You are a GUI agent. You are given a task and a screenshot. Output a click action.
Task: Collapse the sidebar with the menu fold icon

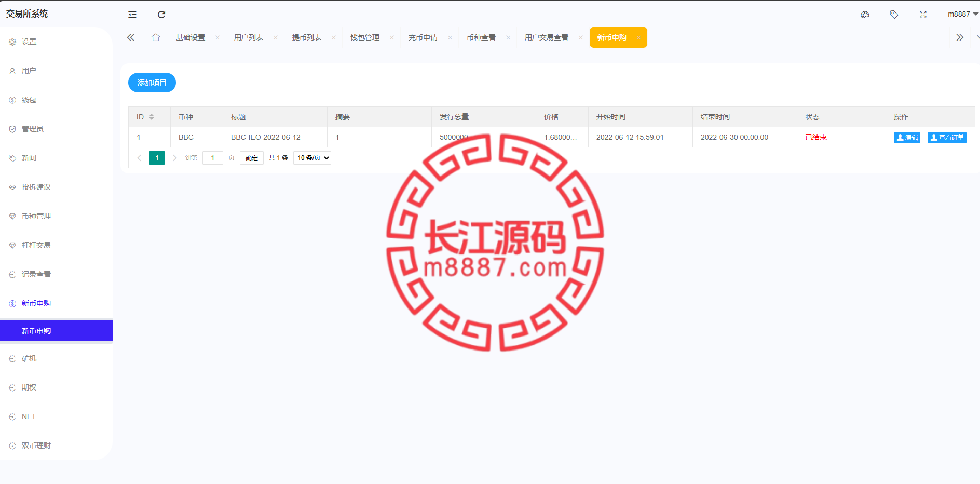132,15
